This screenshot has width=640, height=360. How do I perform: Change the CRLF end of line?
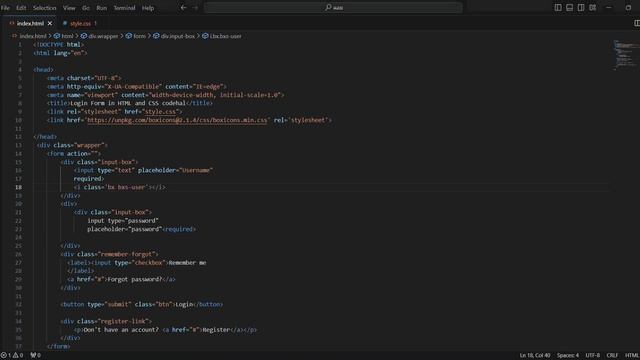click(612, 356)
